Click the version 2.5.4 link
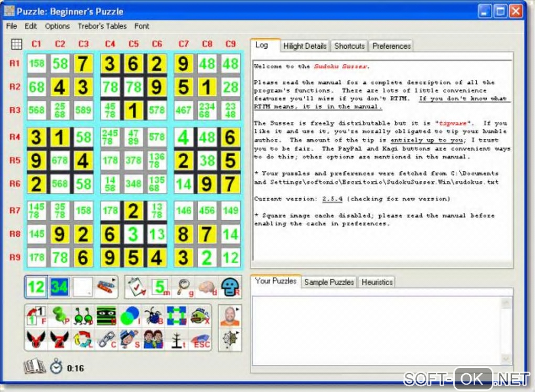535x392 pixels. pyautogui.click(x=333, y=199)
